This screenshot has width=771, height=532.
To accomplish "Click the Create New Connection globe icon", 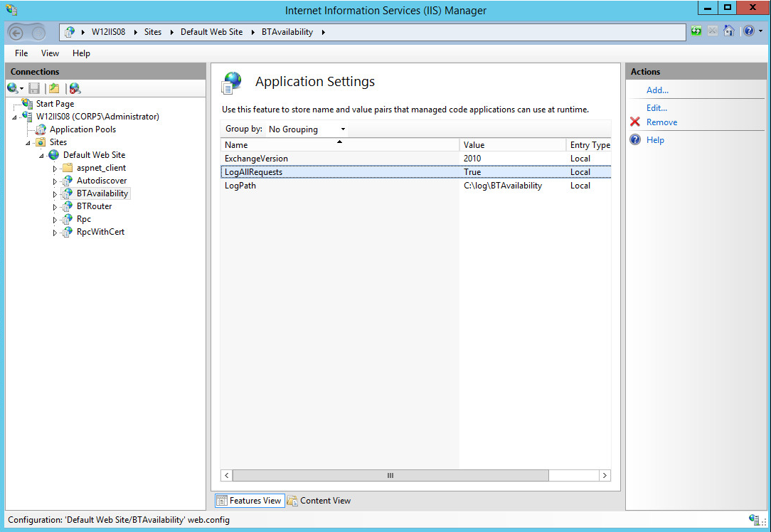I will tap(13, 88).
